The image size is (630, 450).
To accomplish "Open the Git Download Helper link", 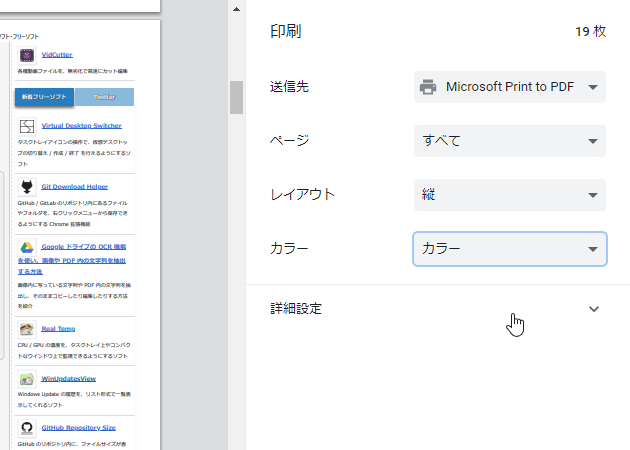I will pyautogui.click(x=74, y=187).
